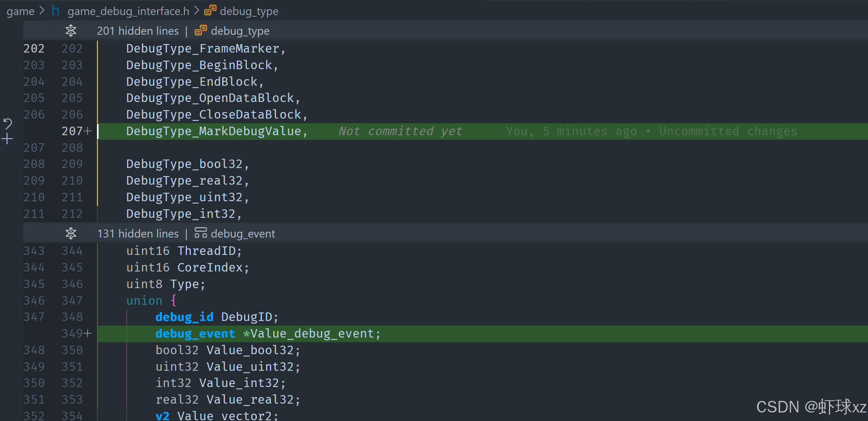Click the plus marker on line 207
This screenshot has height=421, width=868.
pos(88,131)
